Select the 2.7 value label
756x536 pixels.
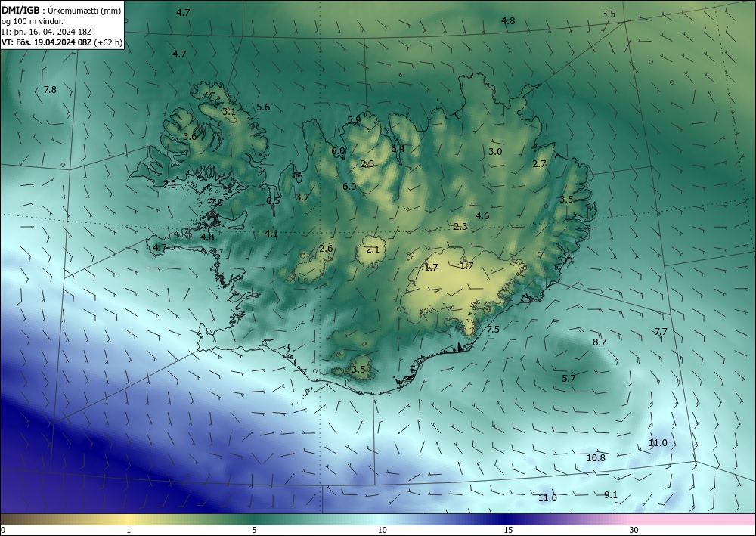539,164
